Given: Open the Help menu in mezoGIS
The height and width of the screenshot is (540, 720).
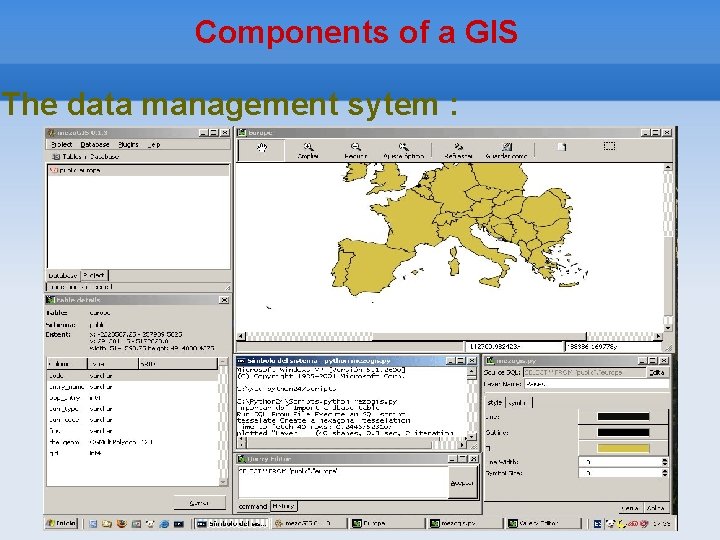Looking at the screenshot, I should coord(154,144).
